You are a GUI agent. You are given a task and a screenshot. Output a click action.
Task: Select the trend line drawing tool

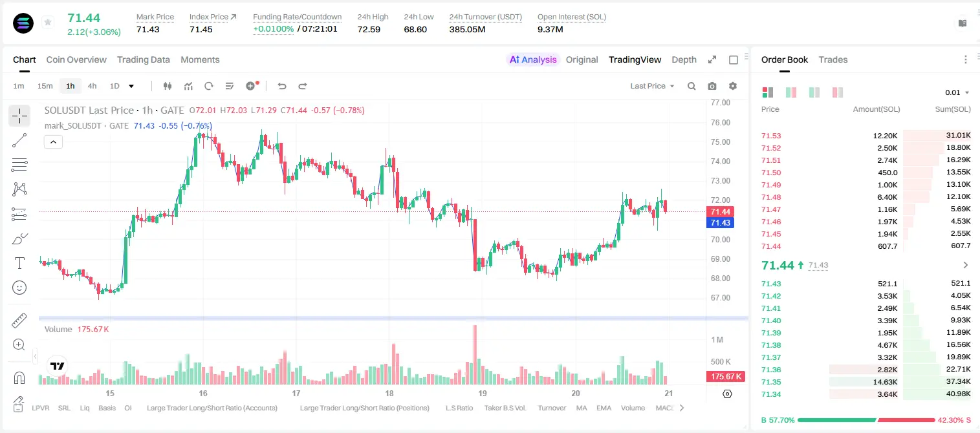coord(19,140)
